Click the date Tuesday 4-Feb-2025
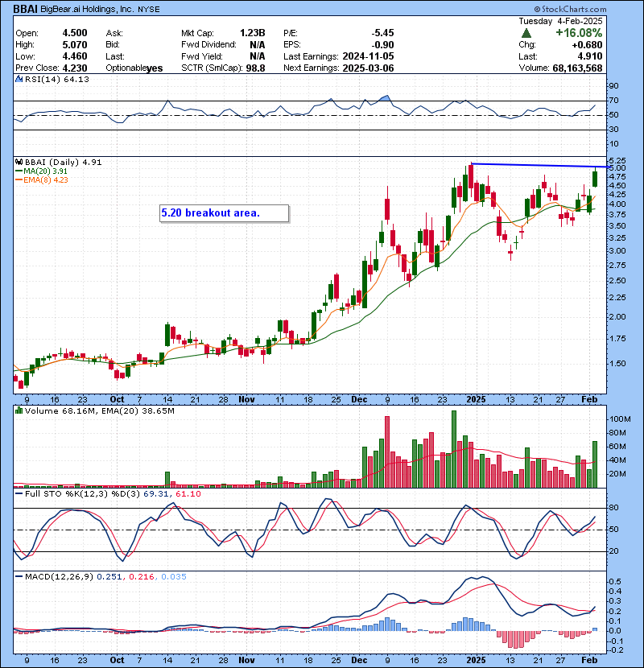The height and width of the screenshot is (668, 644). pyautogui.click(x=560, y=21)
